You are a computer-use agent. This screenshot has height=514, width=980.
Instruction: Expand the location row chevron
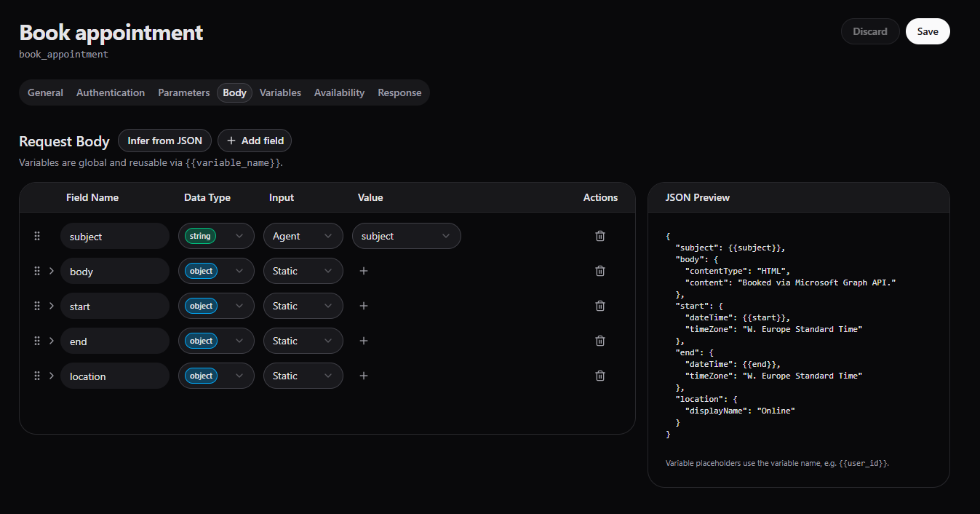[x=51, y=376]
